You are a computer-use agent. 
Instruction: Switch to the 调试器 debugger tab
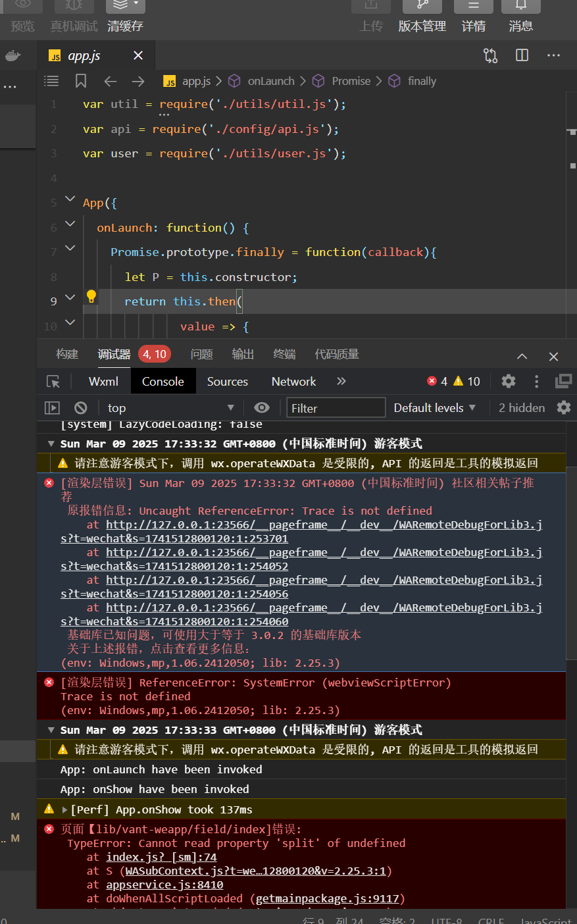click(x=114, y=354)
